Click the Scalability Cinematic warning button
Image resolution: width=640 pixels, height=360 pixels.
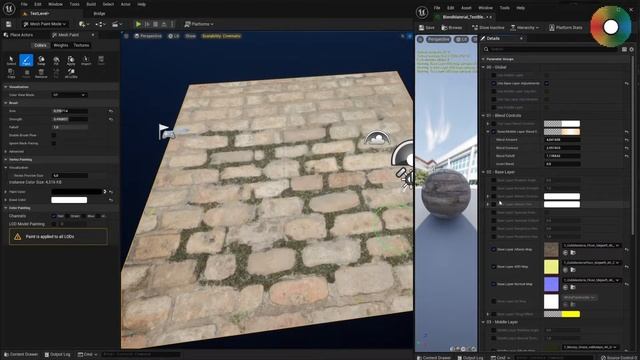[221, 36]
